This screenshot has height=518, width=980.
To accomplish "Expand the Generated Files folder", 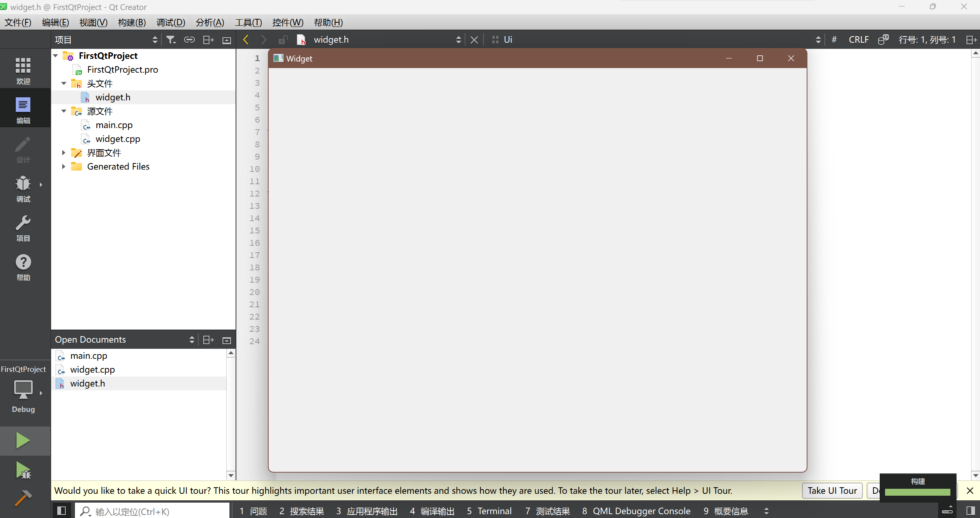I will pos(64,167).
